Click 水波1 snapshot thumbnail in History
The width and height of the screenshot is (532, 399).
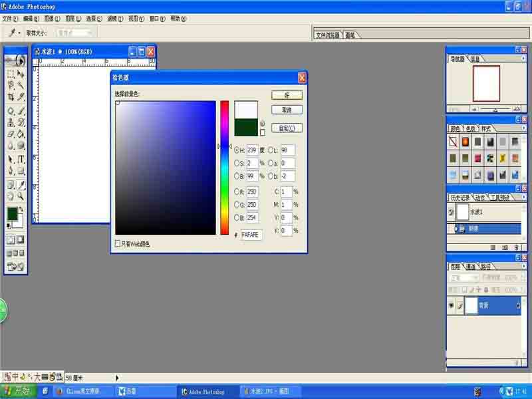(462, 212)
